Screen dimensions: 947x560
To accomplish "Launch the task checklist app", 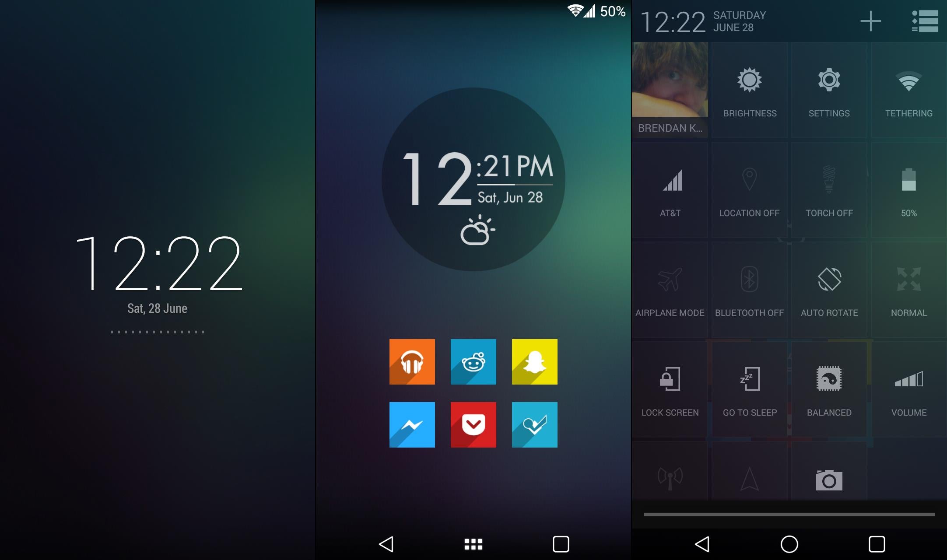I will point(535,423).
